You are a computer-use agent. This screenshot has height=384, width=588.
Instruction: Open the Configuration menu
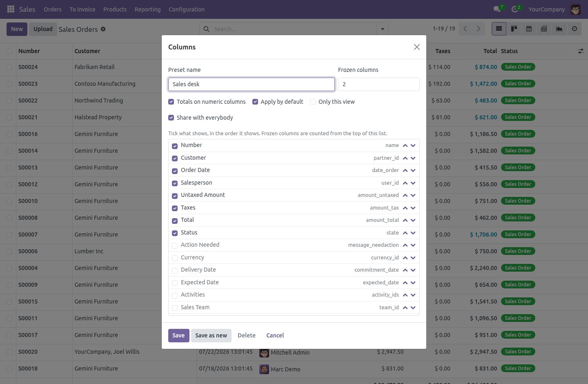coord(187,9)
